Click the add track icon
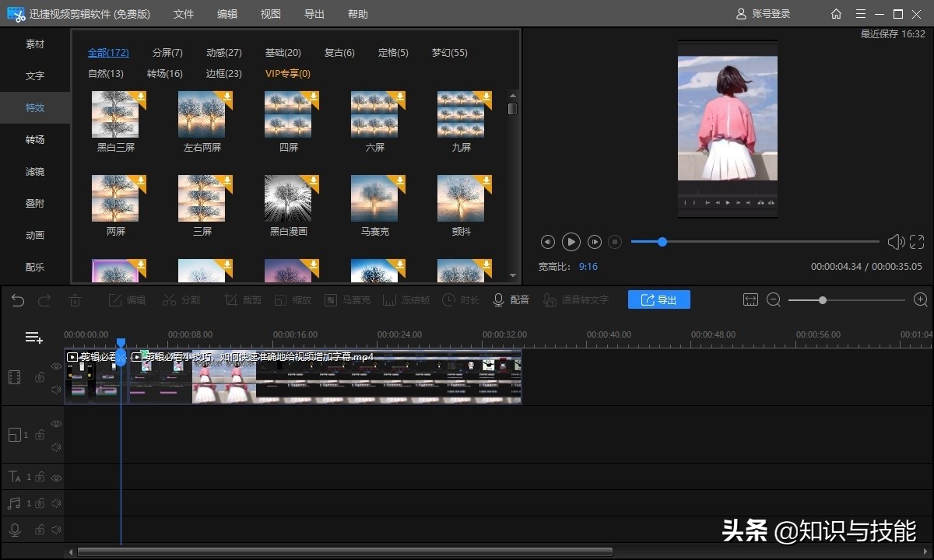Screen dimensions: 934x560 tap(33, 338)
